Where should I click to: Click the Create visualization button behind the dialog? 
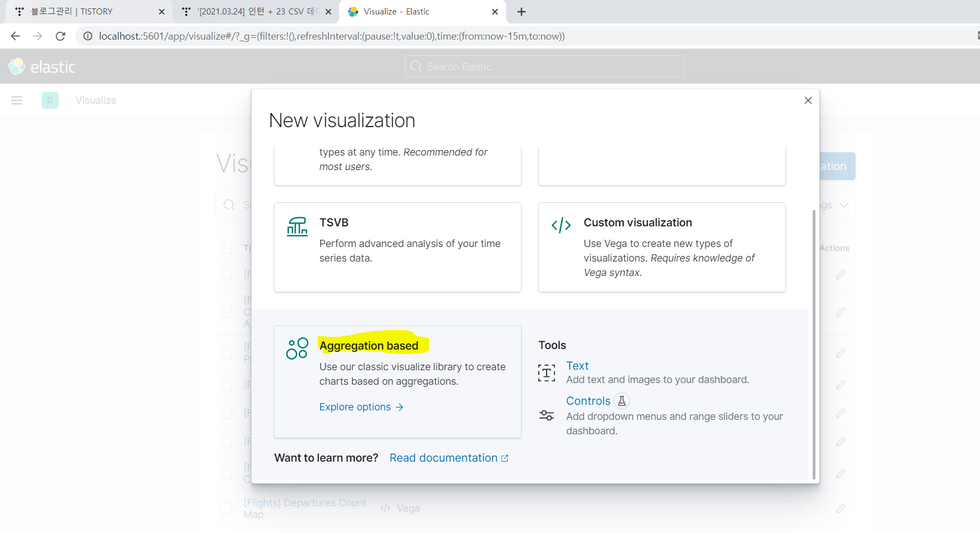[837, 166]
